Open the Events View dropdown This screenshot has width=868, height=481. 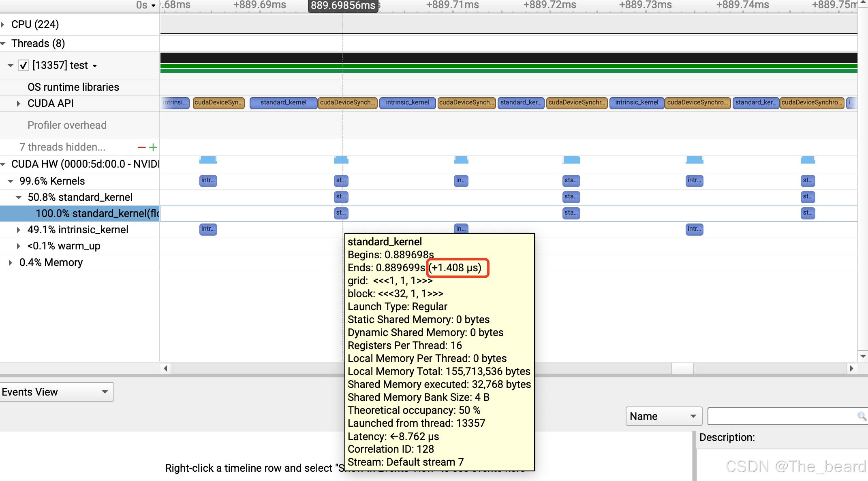pos(56,392)
